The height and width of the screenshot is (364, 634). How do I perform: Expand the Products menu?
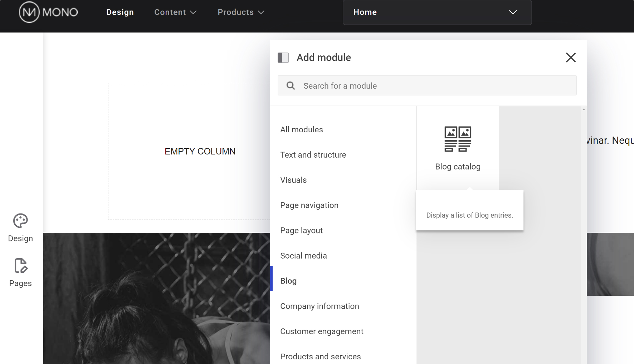click(x=241, y=12)
